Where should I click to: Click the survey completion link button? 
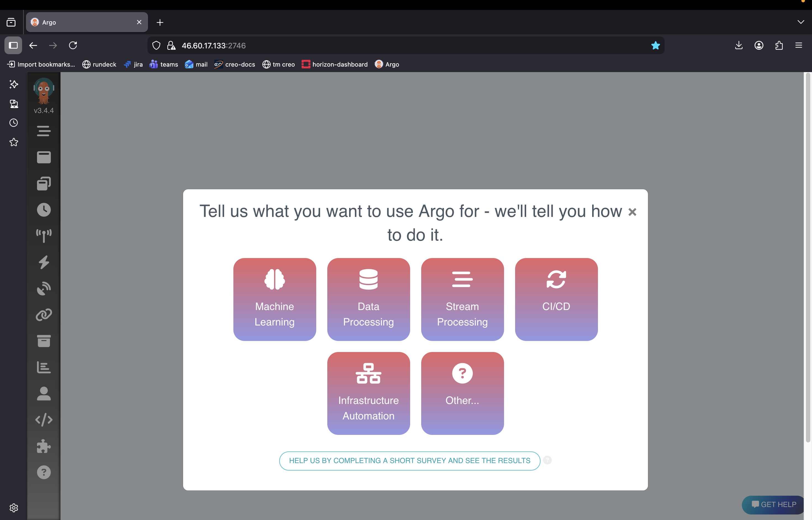[409, 461]
